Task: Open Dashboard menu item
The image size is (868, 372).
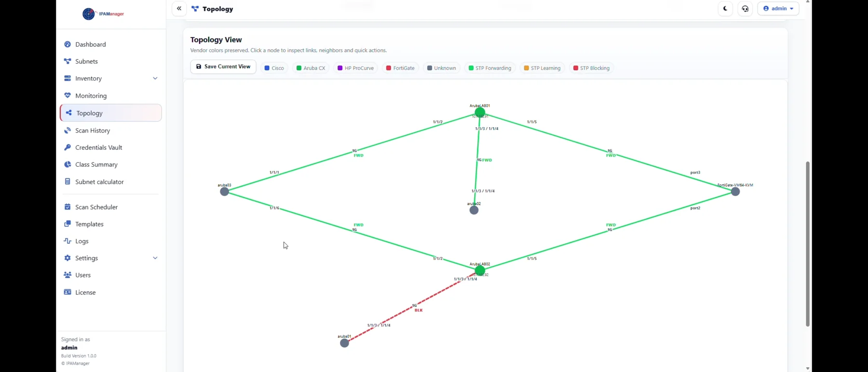Action: 111,44
